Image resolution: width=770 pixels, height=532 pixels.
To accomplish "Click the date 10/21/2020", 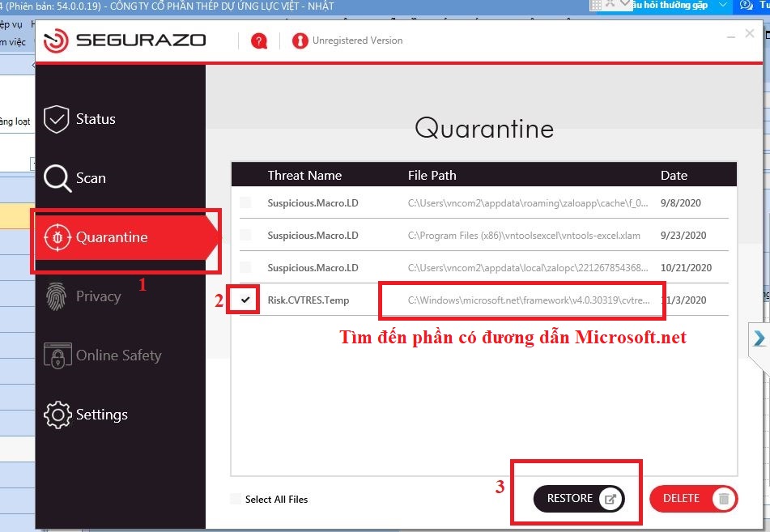I will (686, 268).
